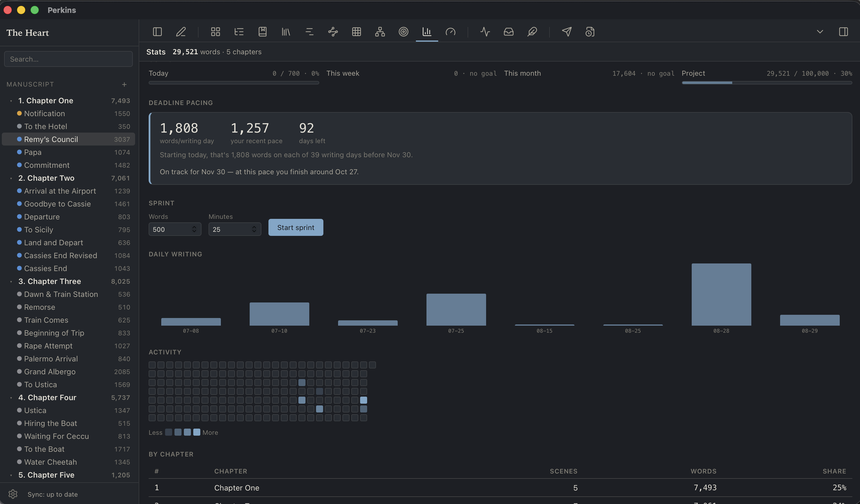
Task: Select the Grand Albergo scene
Action: coord(69,372)
